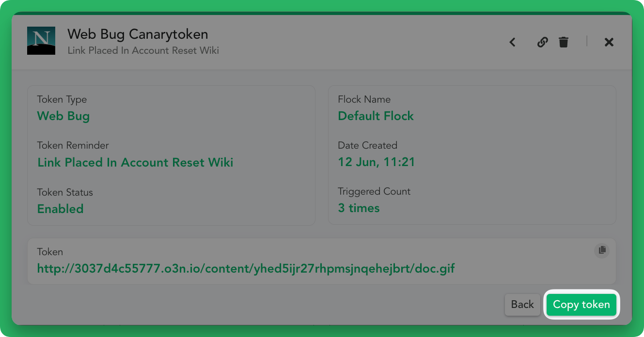Viewport: 644px width, 337px height.
Task: Click the Back button
Action: click(x=522, y=305)
